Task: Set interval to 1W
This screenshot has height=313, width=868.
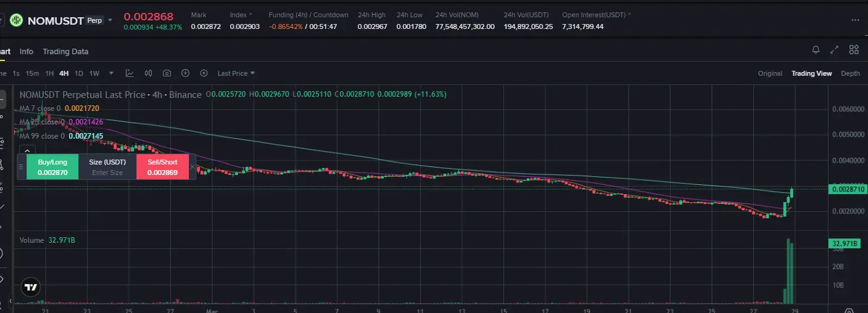Action: [x=94, y=73]
